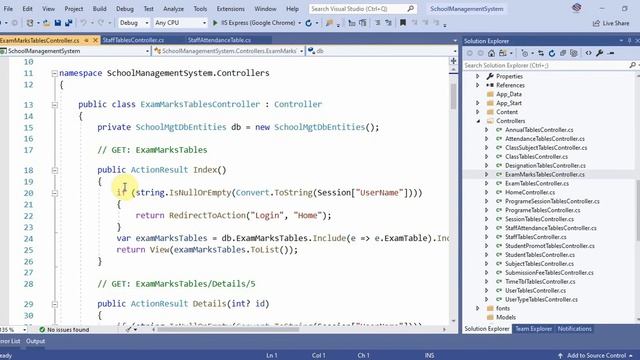This screenshot has width=640, height=360.
Task: Switch to Team Explorer tab
Action: point(533,329)
